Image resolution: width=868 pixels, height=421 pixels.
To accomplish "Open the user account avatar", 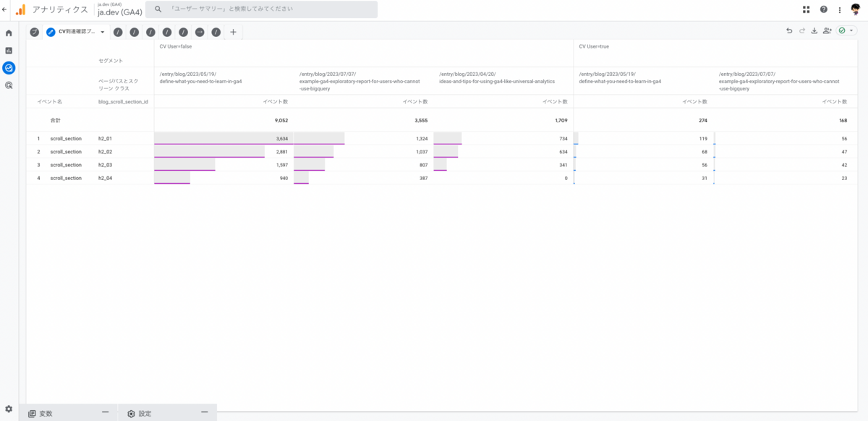I will [856, 9].
